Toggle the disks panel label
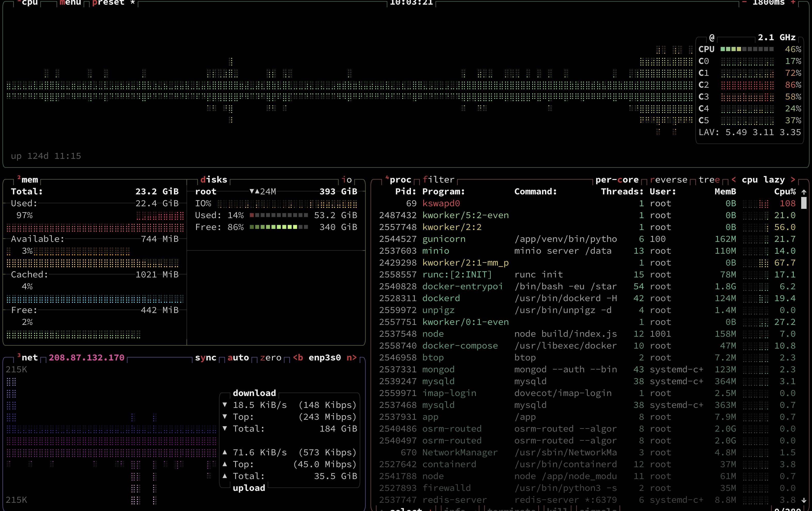The width and height of the screenshot is (812, 511). 214,180
